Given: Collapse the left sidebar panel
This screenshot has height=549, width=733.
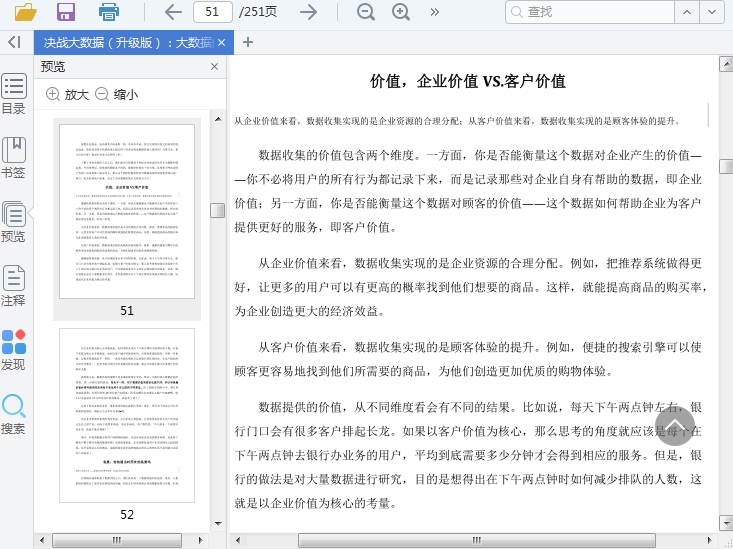Looking at the screenshot, I should point(14,42).
